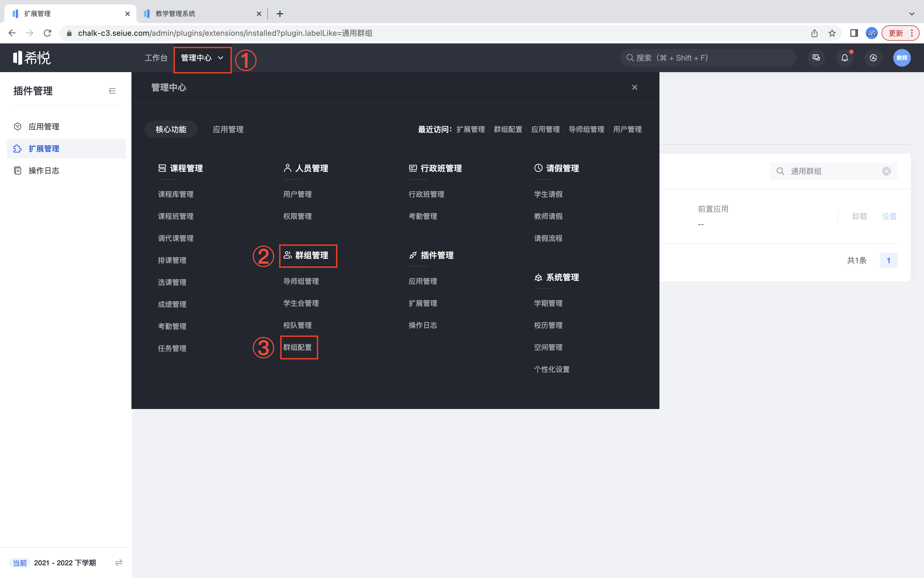The width and height of the screenshot is (924, 578).
Task: Open 调代课管理
Action: point(176,238)
